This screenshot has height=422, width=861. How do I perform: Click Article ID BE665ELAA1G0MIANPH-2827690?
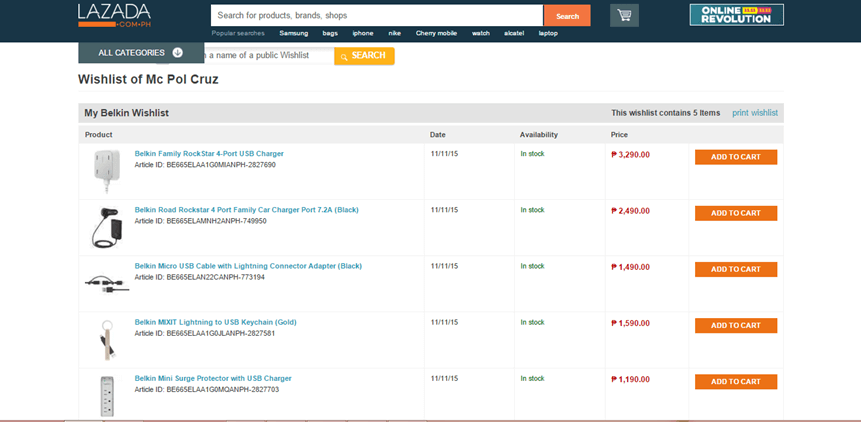point(205,165)
